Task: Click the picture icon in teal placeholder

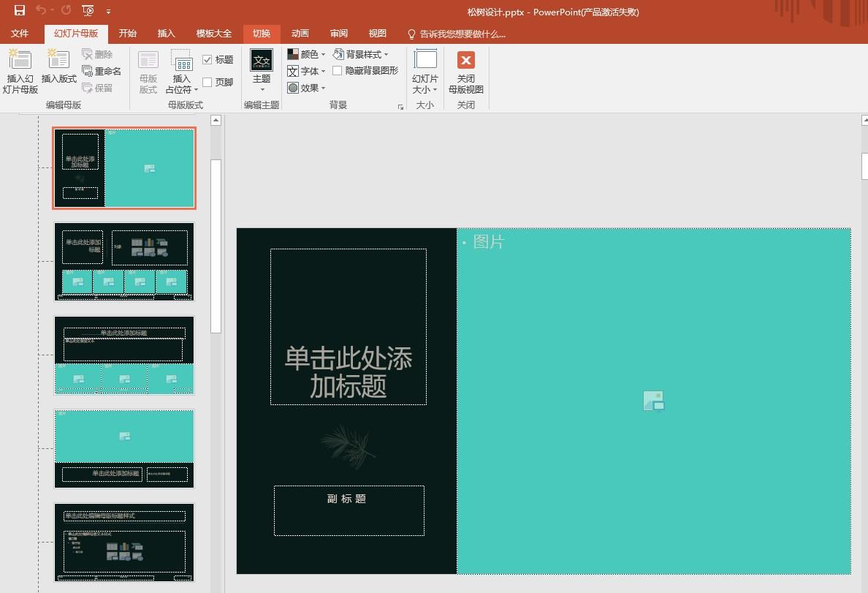Action: click(x=654, y=401)
